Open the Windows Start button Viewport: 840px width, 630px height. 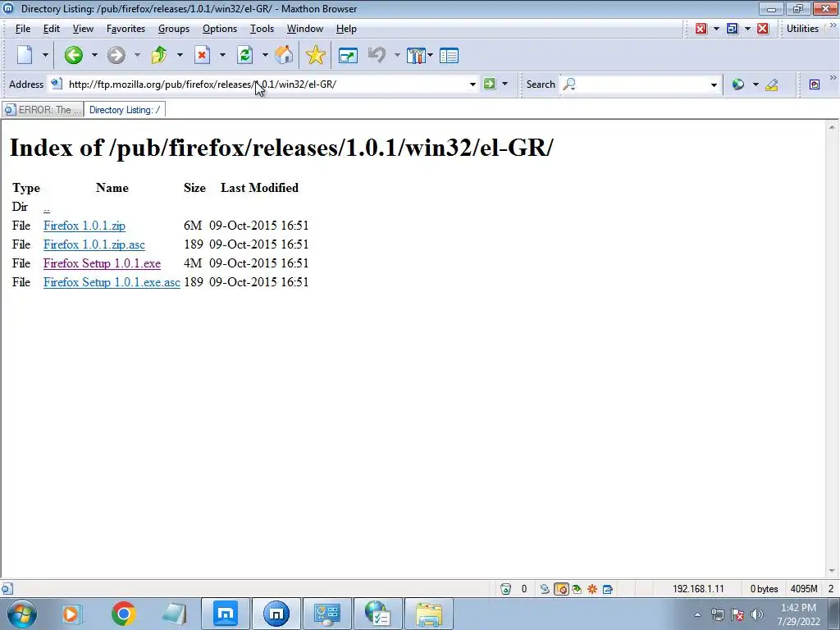click(x=22, y=614)
